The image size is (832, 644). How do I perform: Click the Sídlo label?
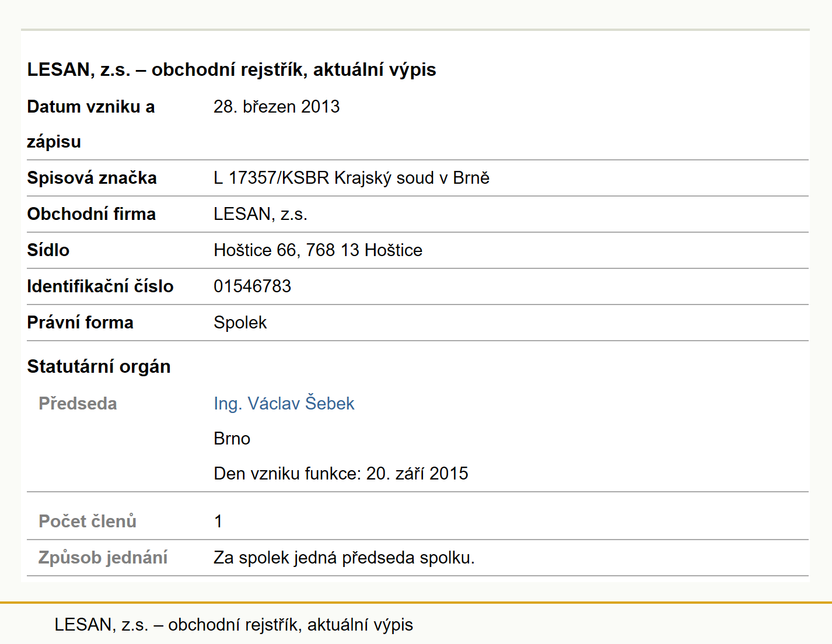[x=48, y=250]
